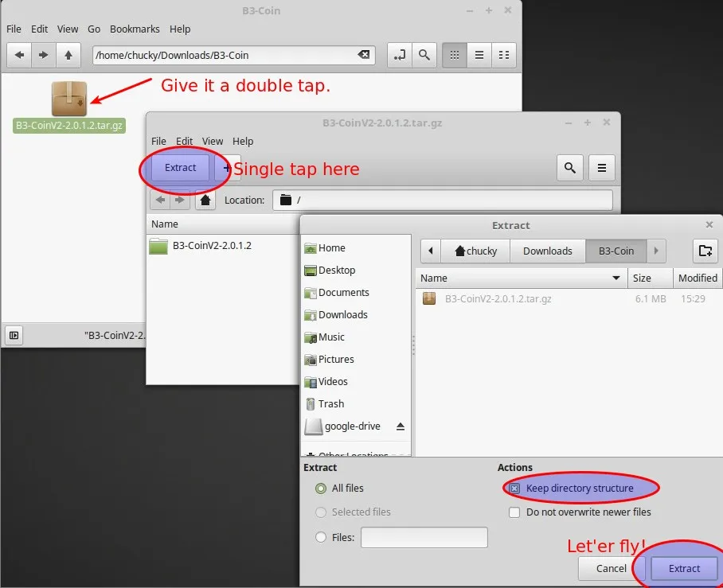Sort by Size column in Extract dialog
Image resolution: width=723 pixels, height=588 pixels.
[x=651, y=278]
